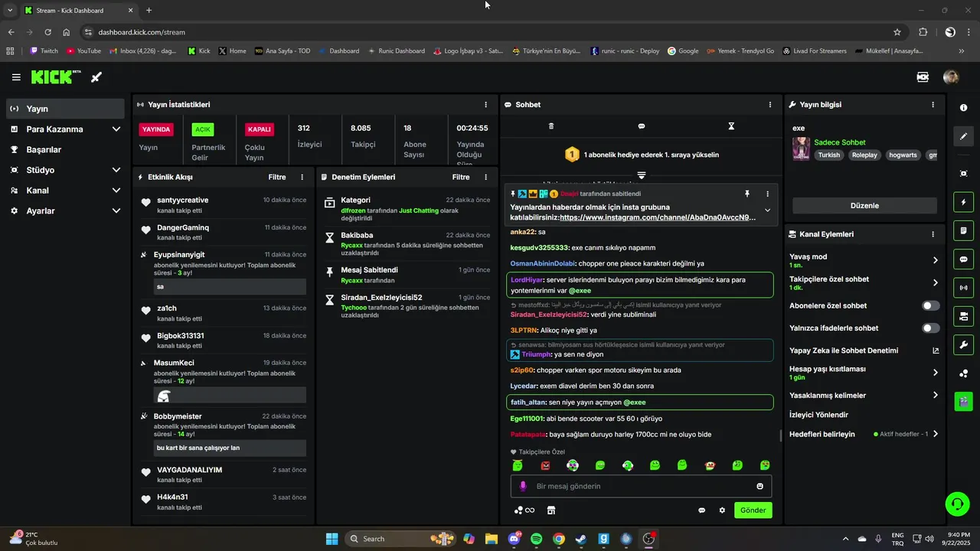
Task: Toggle the document widget icon in the right sidebar
Action: (963, 230)
